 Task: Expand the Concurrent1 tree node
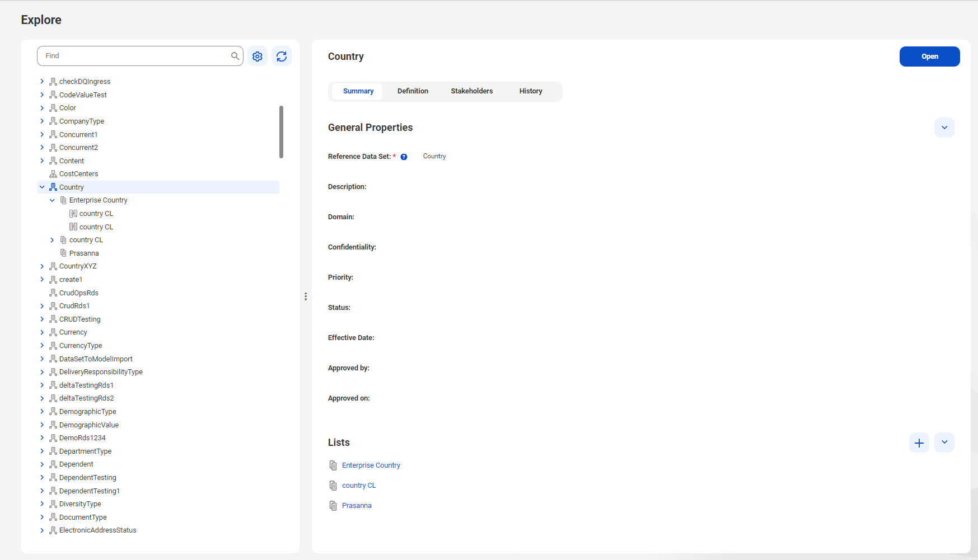pos(42,135)
